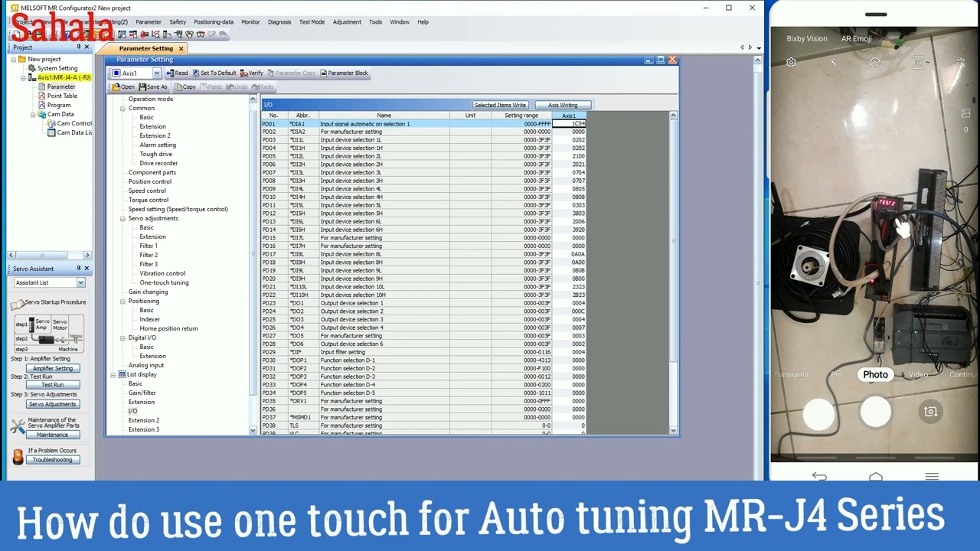Screen dimensions: 980x551
Task: Tap the phone recent apps button
Action: [932, 476]
